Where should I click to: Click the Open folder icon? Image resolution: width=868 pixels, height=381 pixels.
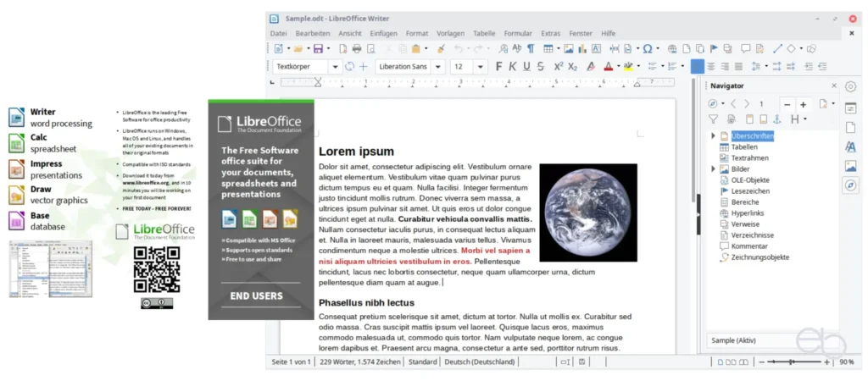coord(298,48)
